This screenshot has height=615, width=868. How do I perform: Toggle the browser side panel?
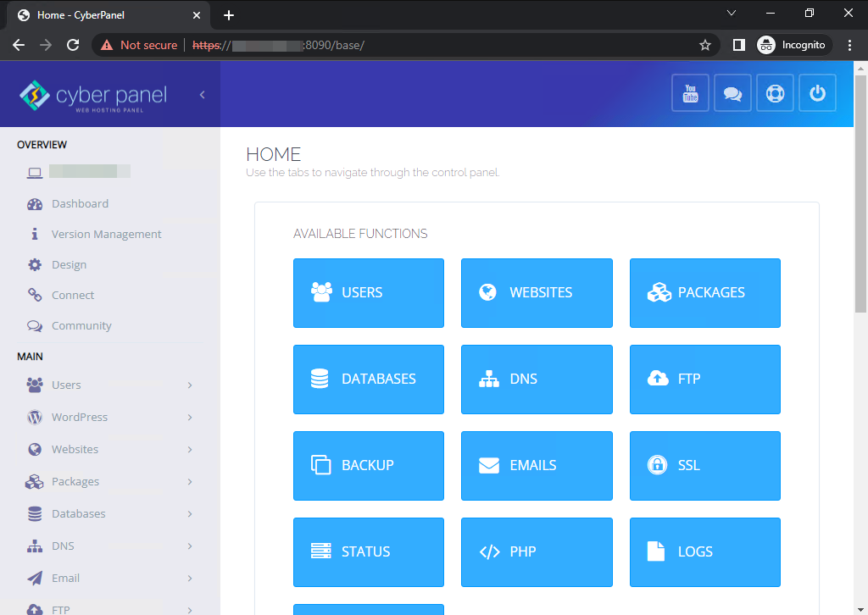point(738,45)
